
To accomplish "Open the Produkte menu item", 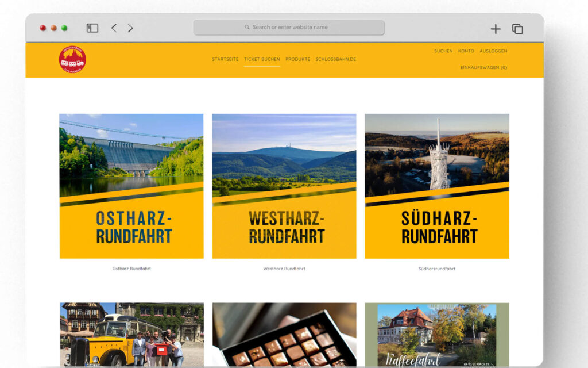I will tap(298, 59).
